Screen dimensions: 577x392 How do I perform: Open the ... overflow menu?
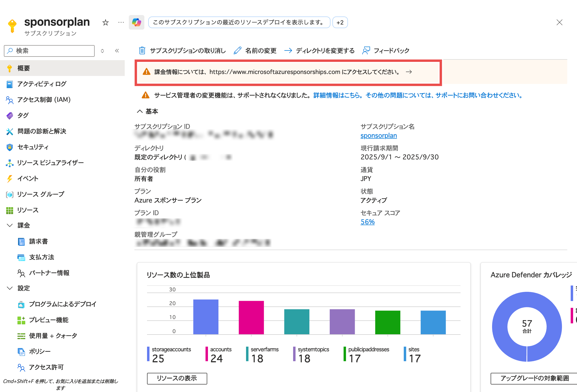click(121, 22)
